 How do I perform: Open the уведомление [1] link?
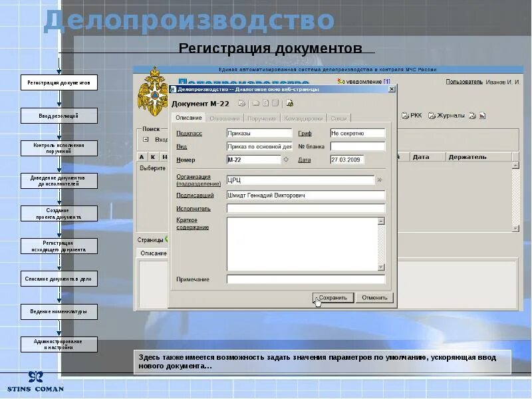point(368,81)
